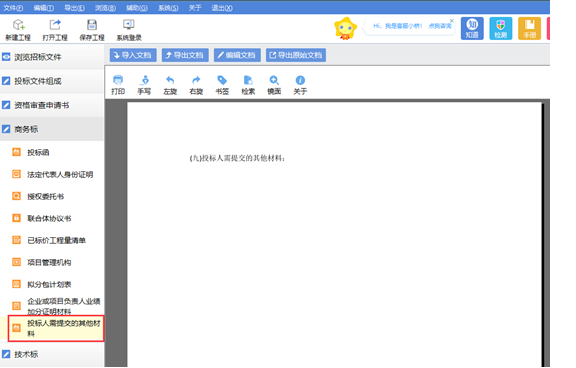Save project using 保存工程 icon
This screenshot has width=576, height=368.
(x=92, y=25)
